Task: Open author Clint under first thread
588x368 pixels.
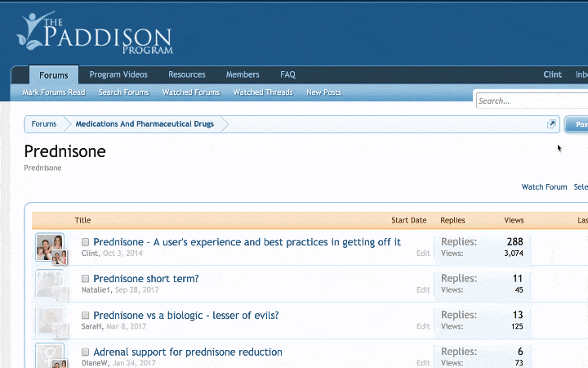Action: click(90, 254)
